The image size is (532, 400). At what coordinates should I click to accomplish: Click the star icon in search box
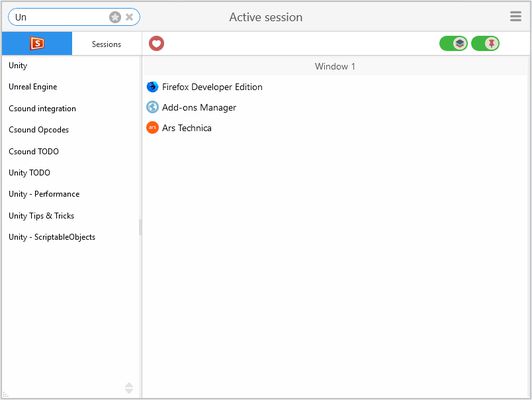point(115,17)
